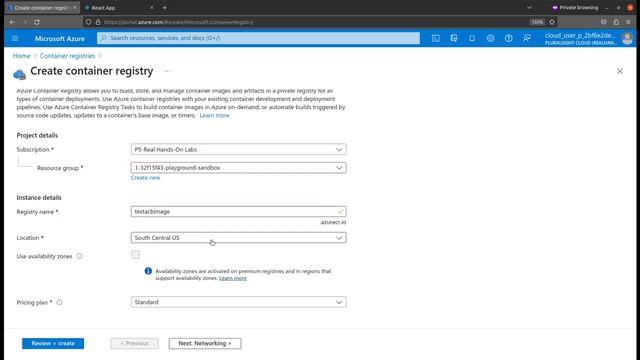Expand the Resource group dropdown
The width and height of the screenshot is (640, 360).
click(238, 168)
